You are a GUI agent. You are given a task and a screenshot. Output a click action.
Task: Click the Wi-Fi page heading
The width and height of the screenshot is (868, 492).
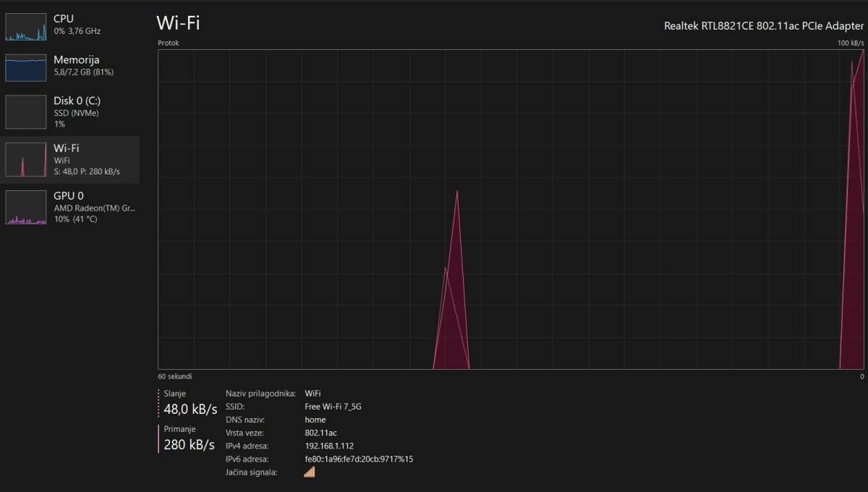click(178, 22)
